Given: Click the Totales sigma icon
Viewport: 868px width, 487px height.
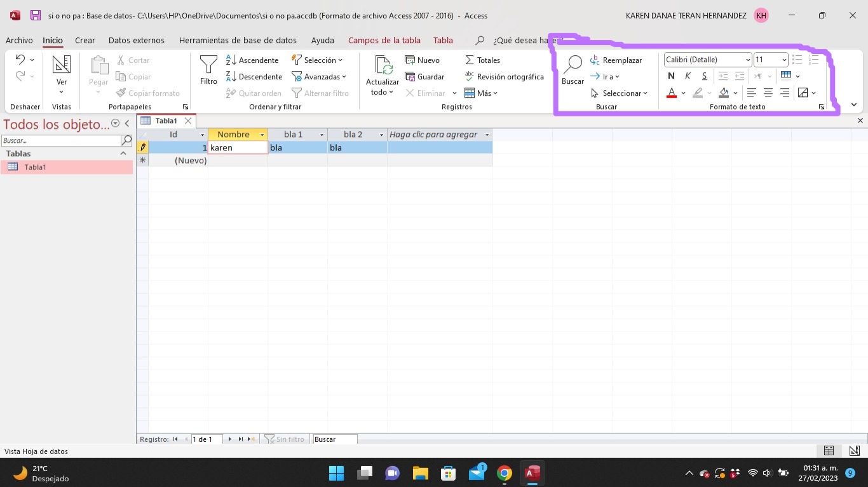Looking at the screenshot, I should pyautogui.click(x=470, y=60).
